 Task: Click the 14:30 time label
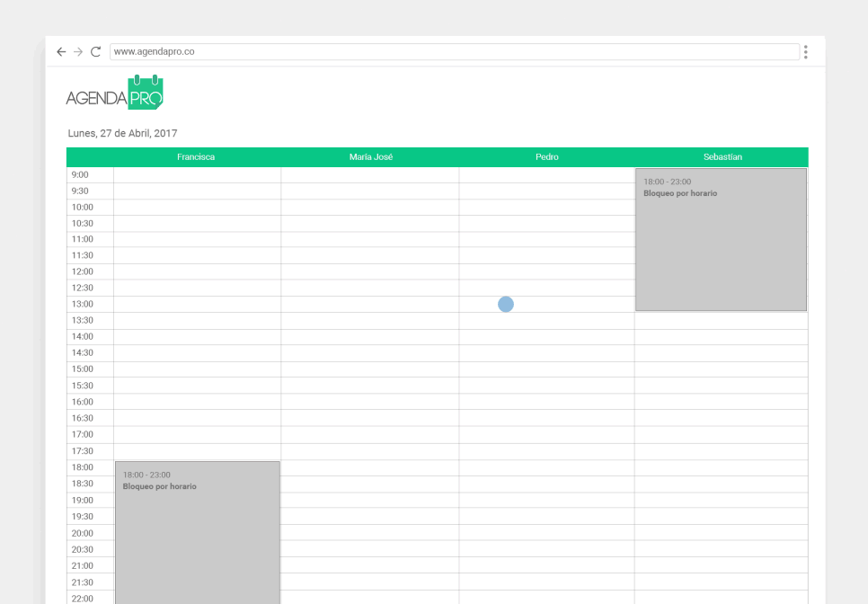point(82,352)
